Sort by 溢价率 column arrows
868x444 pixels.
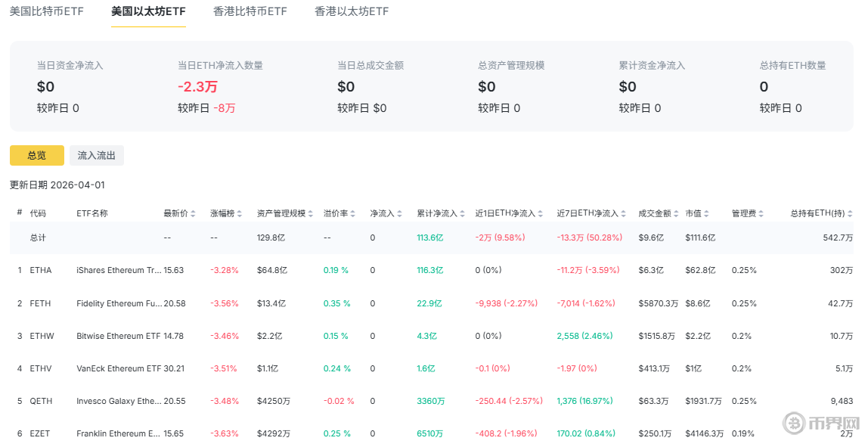pyautogui.click(x=352, y=214)
